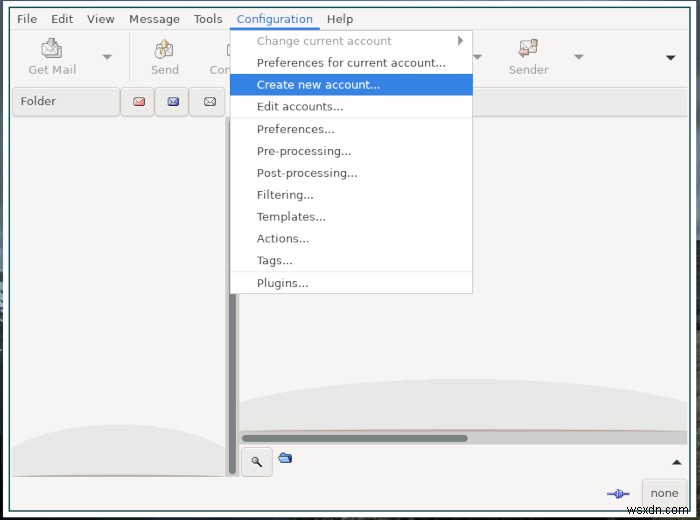Click the Get Mail toolbar icon
This screenshot has width=700, height=520.
click(52, 49)
